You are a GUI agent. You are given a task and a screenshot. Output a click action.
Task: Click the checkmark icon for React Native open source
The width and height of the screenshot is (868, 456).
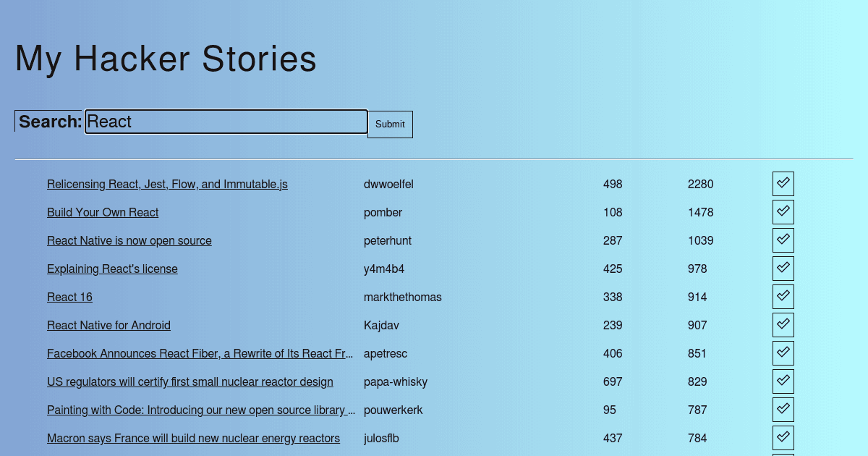[783, 240]
